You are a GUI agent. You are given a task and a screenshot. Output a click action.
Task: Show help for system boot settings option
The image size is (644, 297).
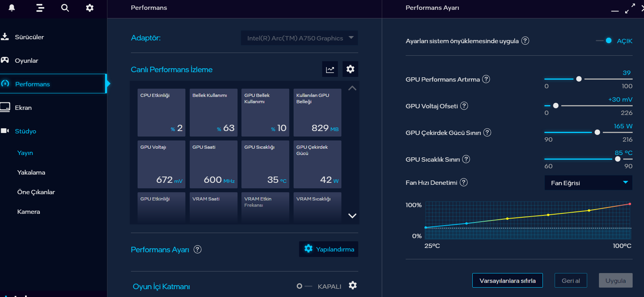click(525, 41)
